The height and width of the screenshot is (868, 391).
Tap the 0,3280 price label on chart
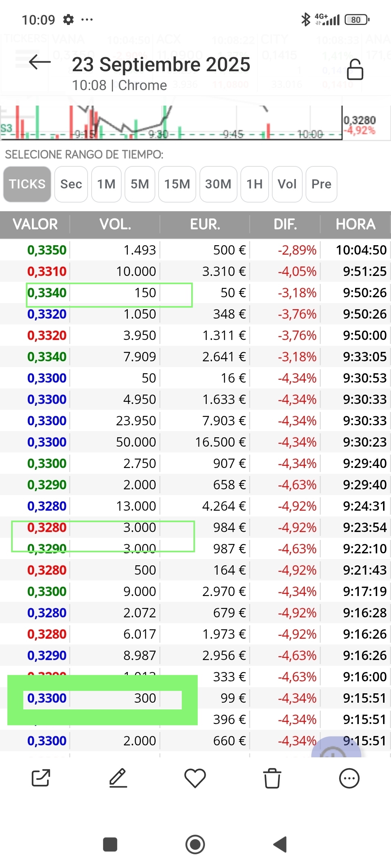pos(360,120)
